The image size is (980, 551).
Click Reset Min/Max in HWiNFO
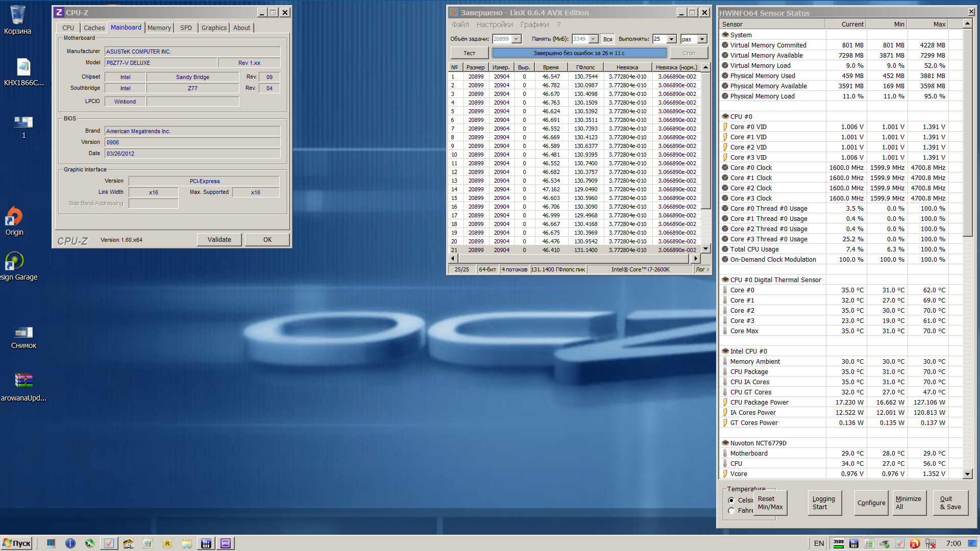coord(770,503)
